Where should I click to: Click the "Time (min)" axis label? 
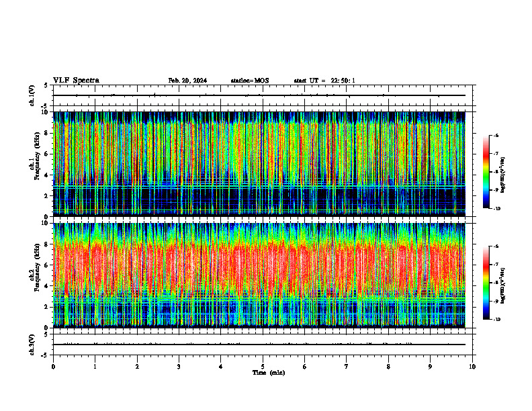point(269,373)
